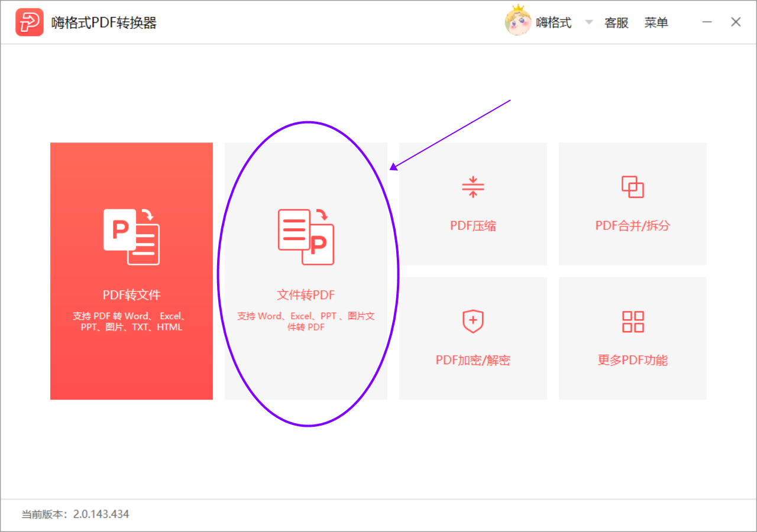
Task: Open the 更多PDF功能 label
Action: click(x=633, y=361)
